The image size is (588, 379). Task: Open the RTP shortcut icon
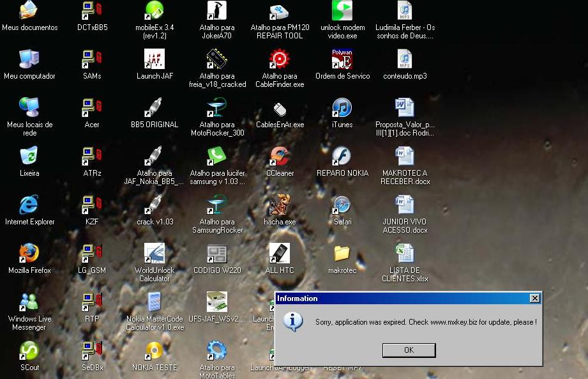coord(92,302)
